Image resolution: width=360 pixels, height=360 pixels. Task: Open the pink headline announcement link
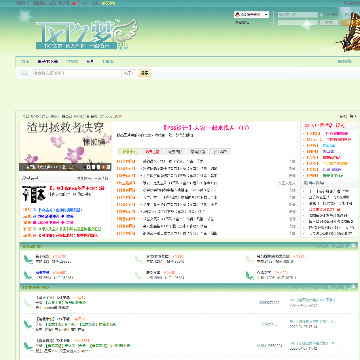tap(206, 128)
